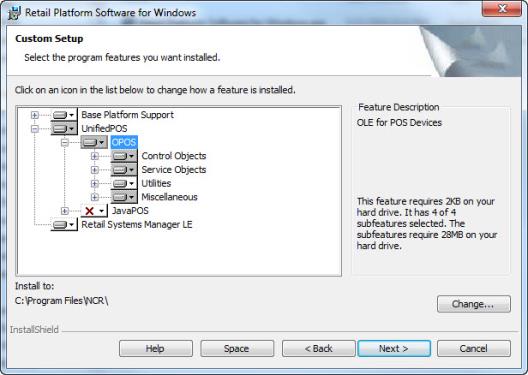Expand the Miscellaneous node
This screenshot has height=375, width=528.
click(x=95, y=197)
